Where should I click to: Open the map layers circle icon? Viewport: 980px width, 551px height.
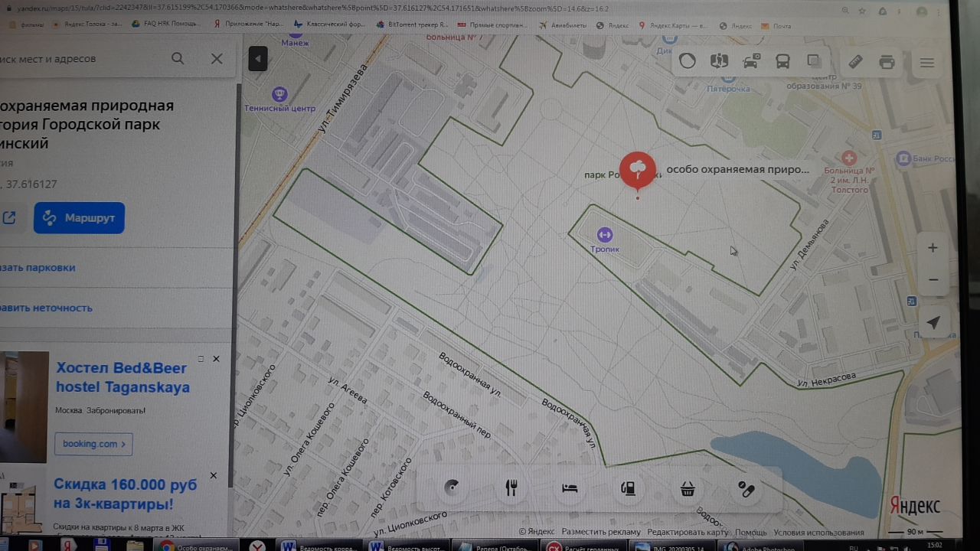688,62
